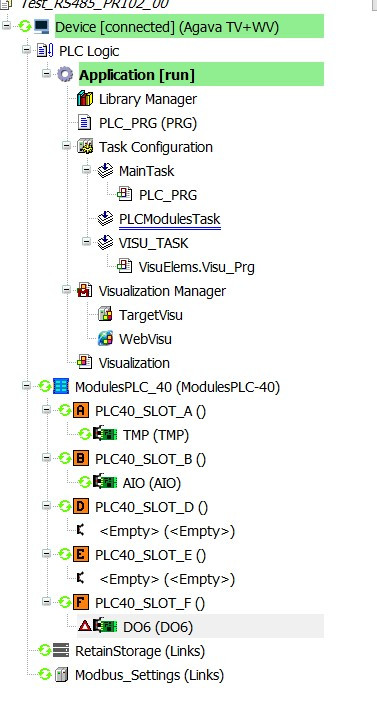Select the Empty entry under SLOT_D

[167, 531]
